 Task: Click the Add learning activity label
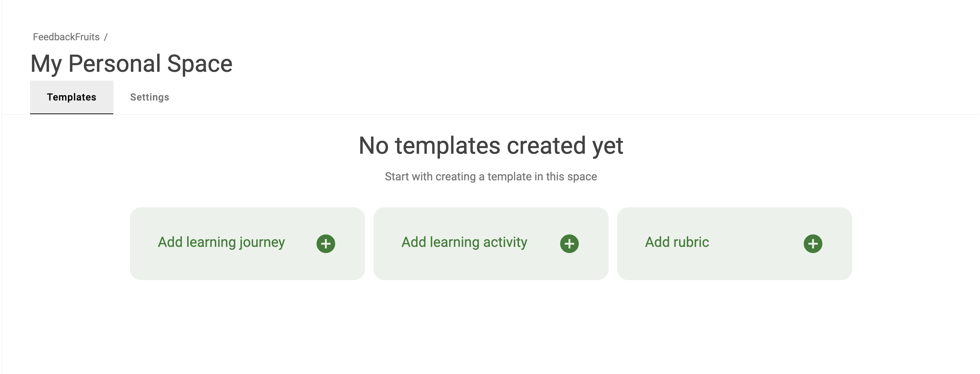[x=464, y=242]
